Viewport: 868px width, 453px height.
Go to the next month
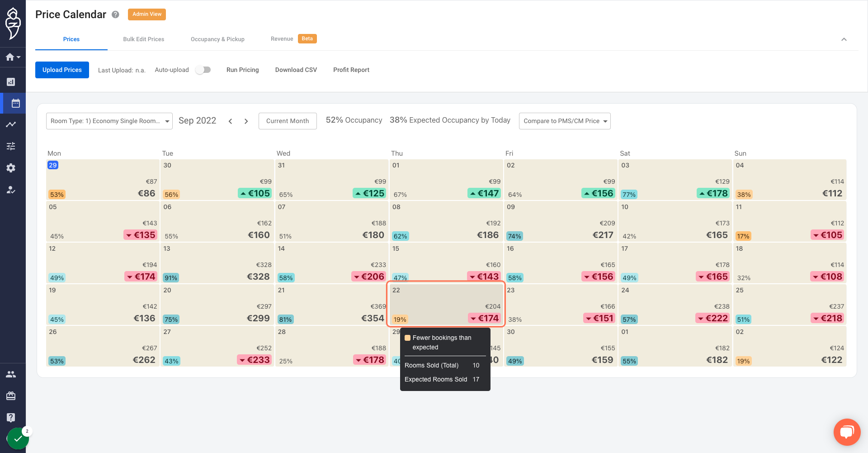point(246,121)
